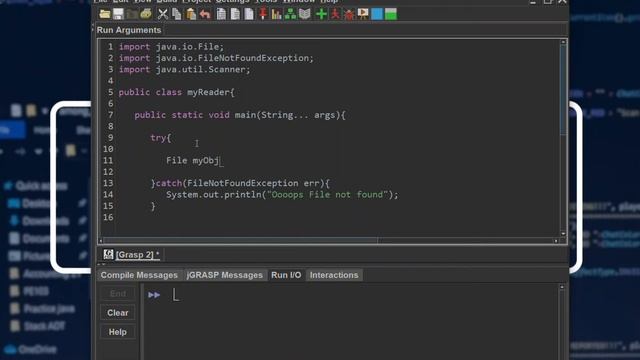
Task: Click 'public static void main' line
Action: click(x=240, y=115)
